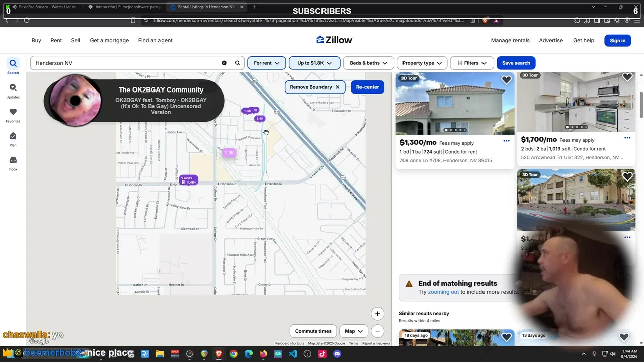The image size is (644, 362).
Task: Open the Advertise link
Action: [x=551, y=40]
